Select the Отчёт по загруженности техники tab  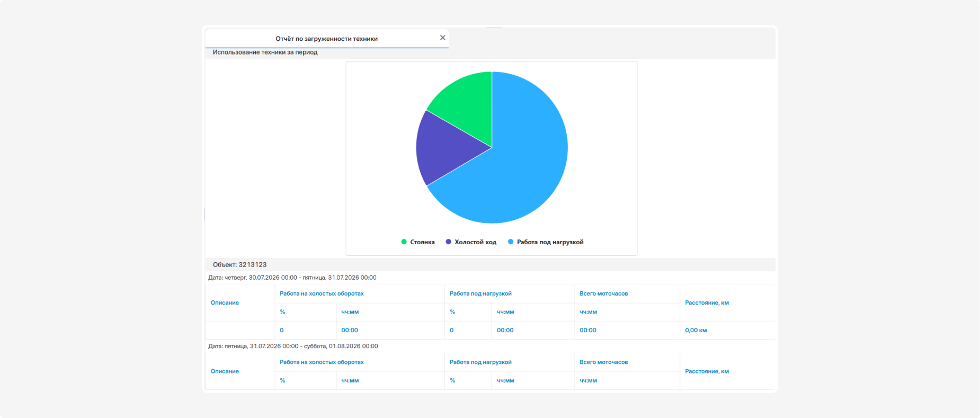pos(326,39)
